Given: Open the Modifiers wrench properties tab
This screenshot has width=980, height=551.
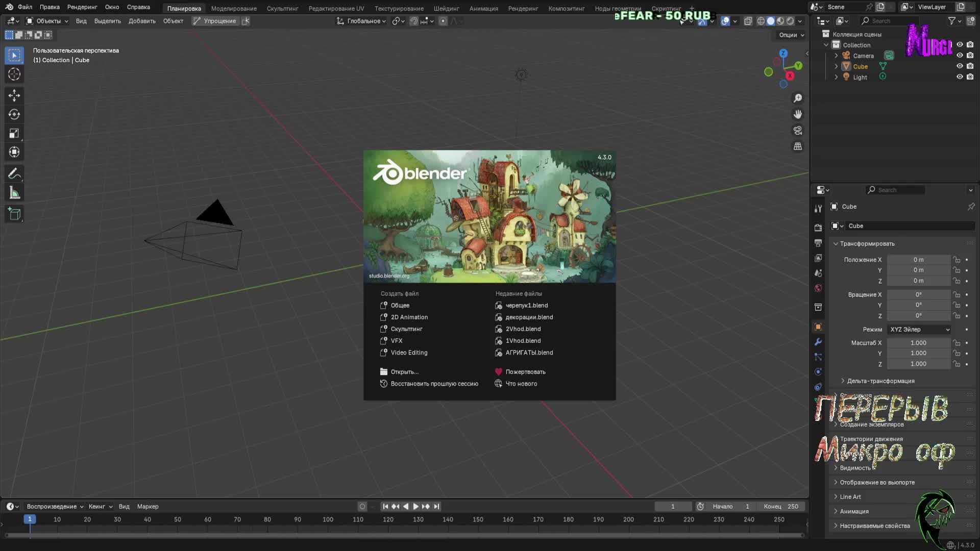Looking at the screenshot, I should click(x=818, y=342).
